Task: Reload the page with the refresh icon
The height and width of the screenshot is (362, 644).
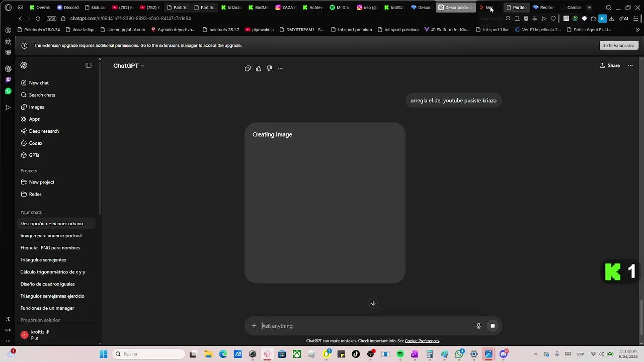Action: (x=38, y=19)
